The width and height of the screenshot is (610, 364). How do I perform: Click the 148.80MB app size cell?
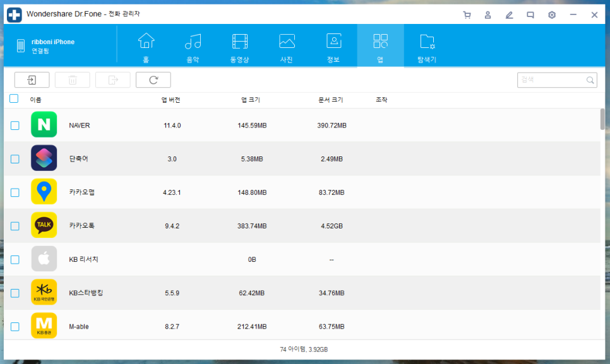pyautogui.click(x=252, y=192)
